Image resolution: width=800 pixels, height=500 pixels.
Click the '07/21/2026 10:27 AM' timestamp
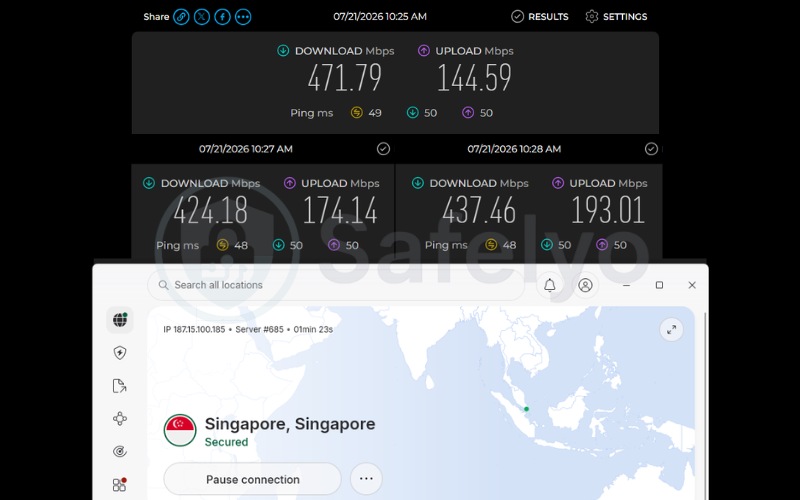(246, 149)
